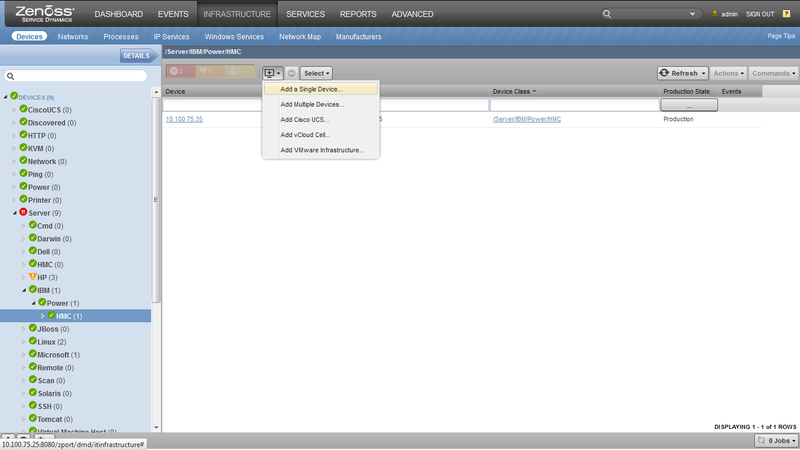
Task: Click the Details button
Action: (139, 56)
